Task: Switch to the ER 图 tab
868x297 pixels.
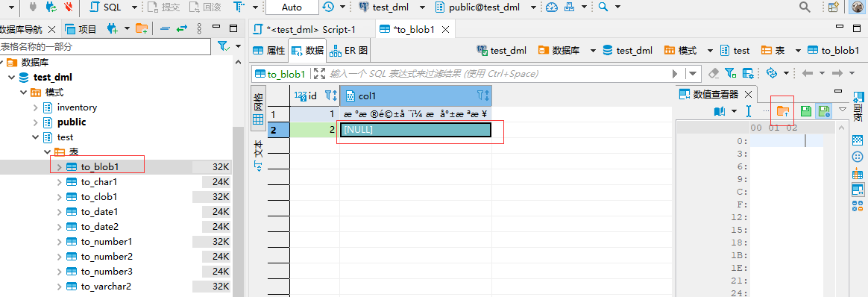Action: tap(349, 51)
